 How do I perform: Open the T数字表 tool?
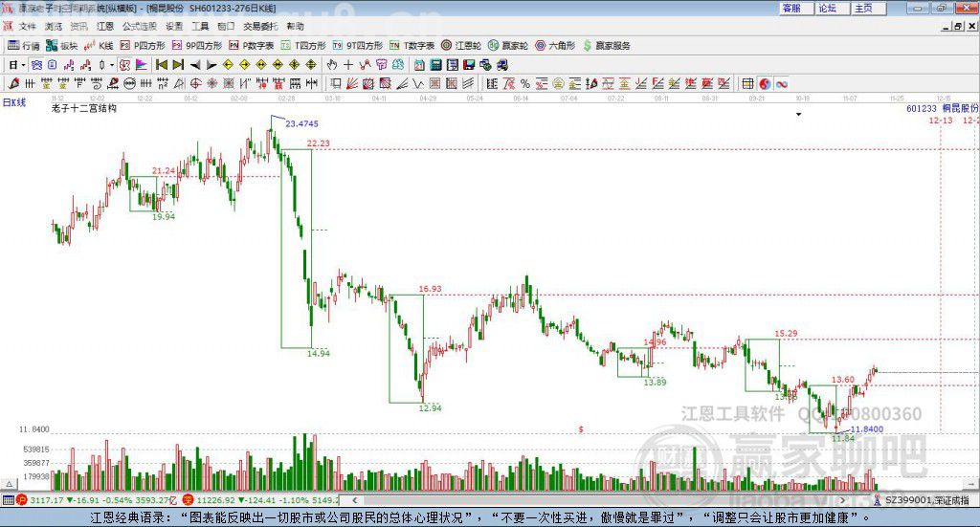tap(412, 46)
